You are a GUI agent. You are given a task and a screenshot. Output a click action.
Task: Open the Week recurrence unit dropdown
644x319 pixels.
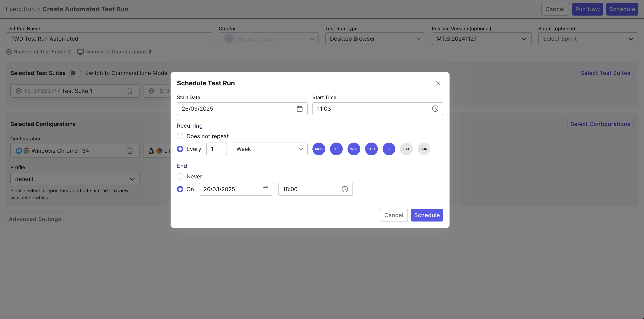(270, 149)
